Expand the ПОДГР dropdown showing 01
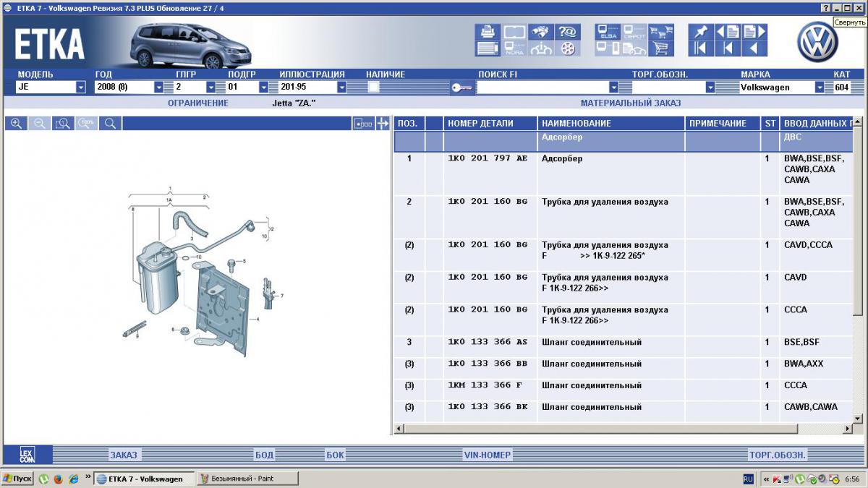Viewport: 868px width, 488px height. click(263, 87)
